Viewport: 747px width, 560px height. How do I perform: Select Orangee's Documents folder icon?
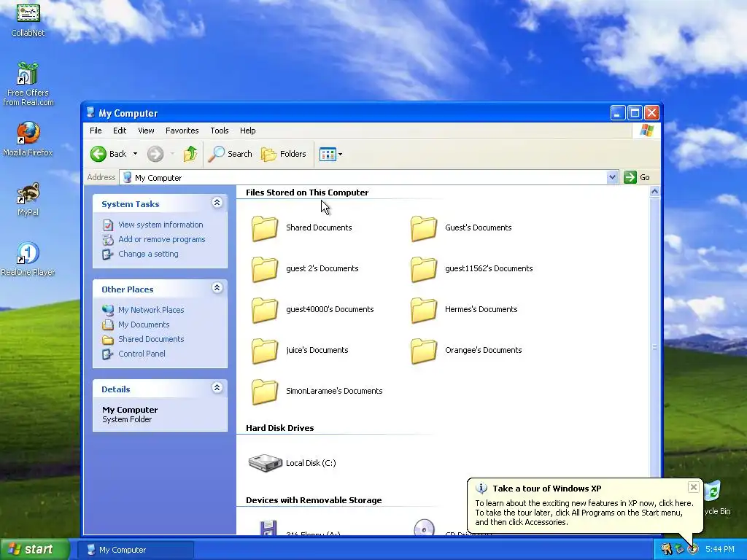pos(424,351)
